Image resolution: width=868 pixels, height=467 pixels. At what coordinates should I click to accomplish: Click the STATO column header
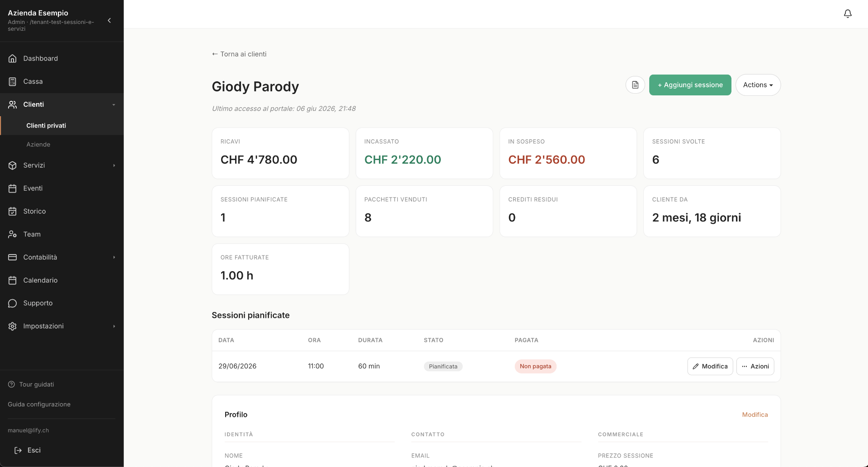tap(433, 340)
